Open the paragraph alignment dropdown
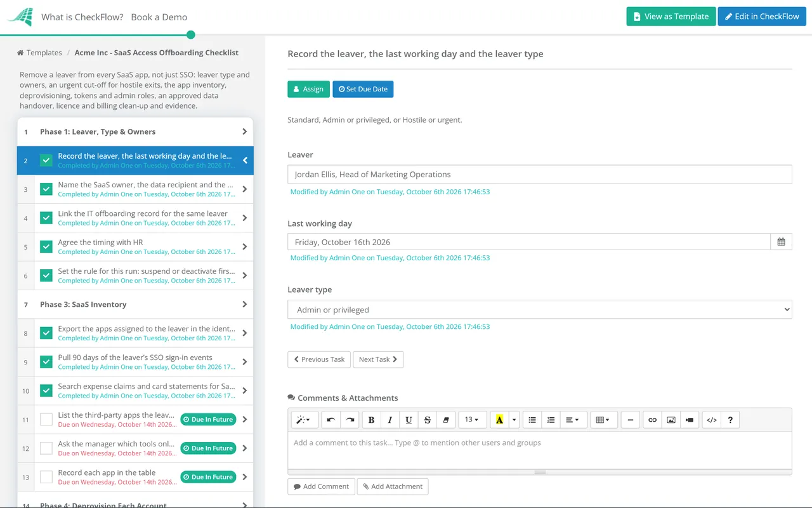The image size is (812, 508). click(x=572, y=420)
